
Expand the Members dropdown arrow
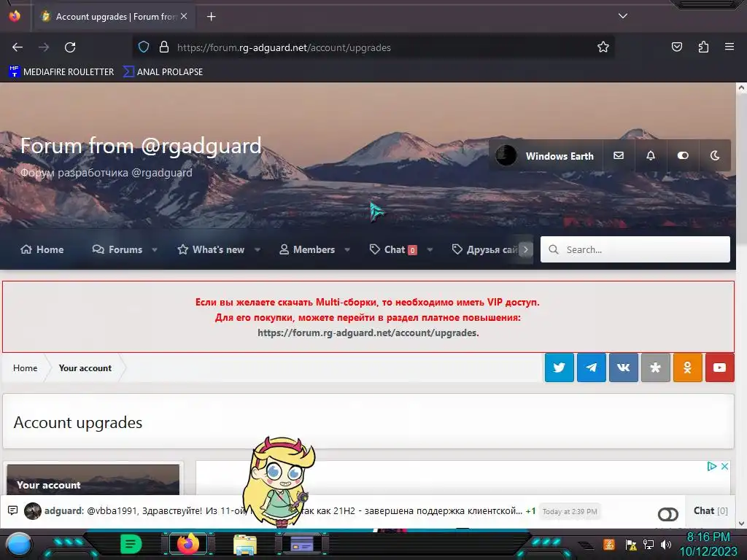347,249
